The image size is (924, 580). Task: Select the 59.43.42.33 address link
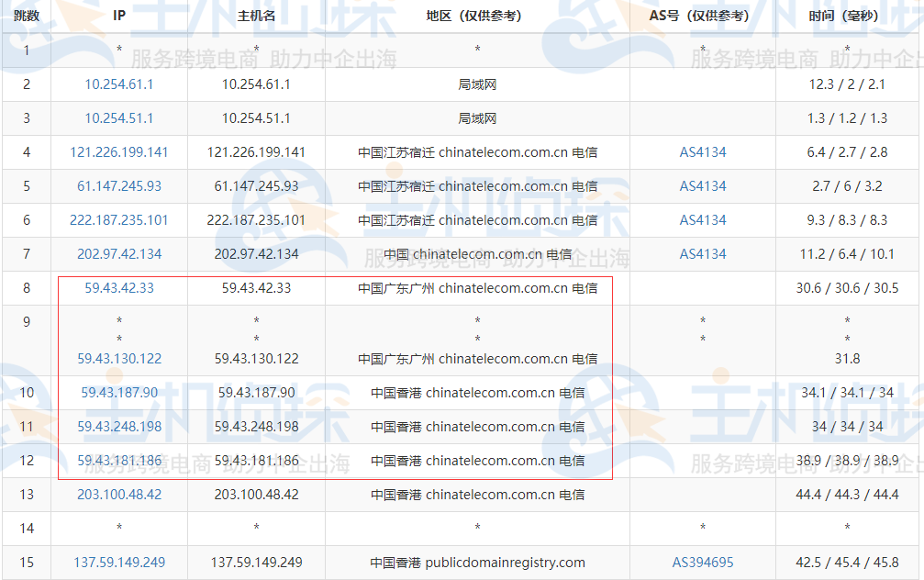[x=118, y=288]
